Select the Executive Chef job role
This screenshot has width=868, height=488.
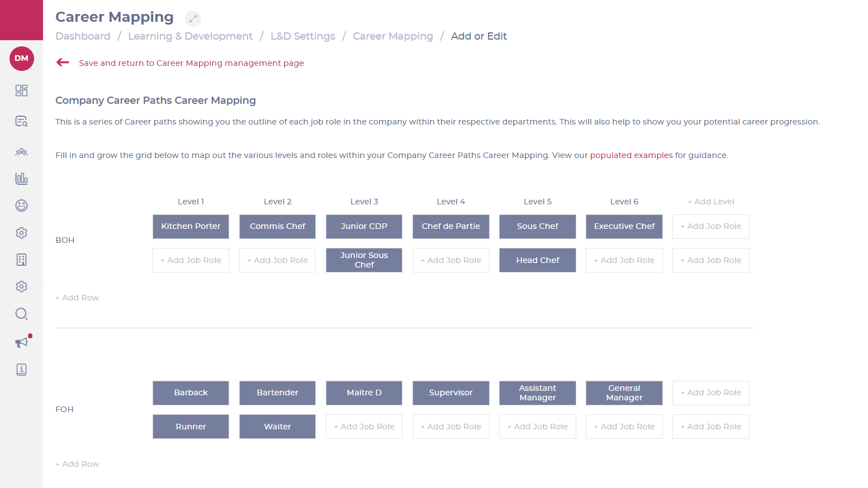[x=624, y=227]
